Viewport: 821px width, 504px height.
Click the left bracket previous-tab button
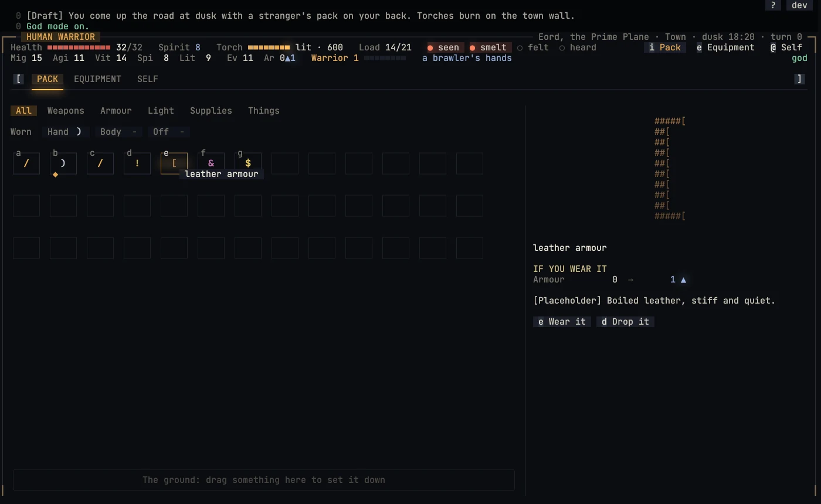pyautogui.click(x=19, y=79)
